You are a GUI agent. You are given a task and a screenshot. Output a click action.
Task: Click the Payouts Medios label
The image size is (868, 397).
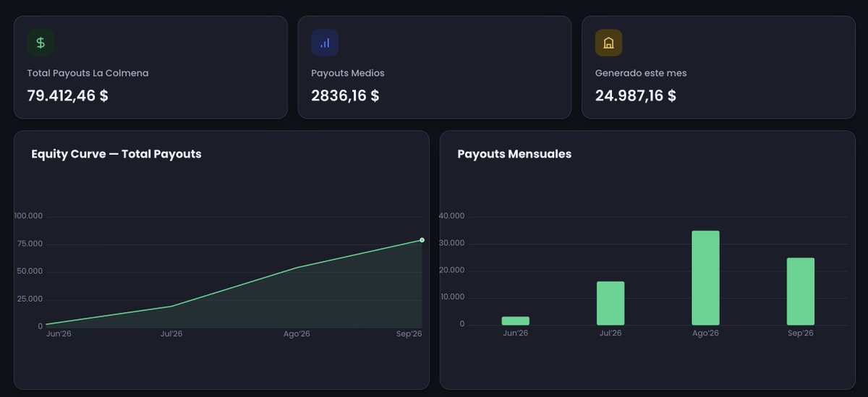(348, 73)
